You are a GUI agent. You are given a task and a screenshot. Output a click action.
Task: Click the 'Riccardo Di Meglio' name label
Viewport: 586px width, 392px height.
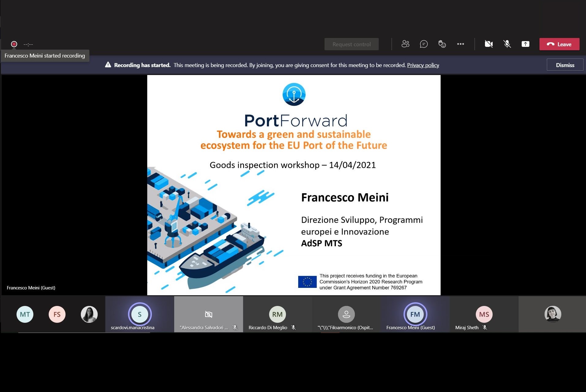coord(268,328)
